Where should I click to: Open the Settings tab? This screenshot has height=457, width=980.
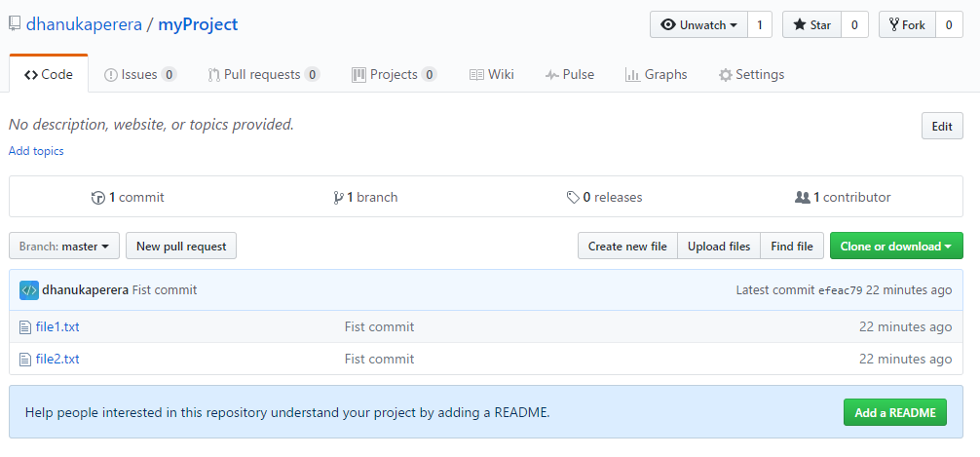751,74
